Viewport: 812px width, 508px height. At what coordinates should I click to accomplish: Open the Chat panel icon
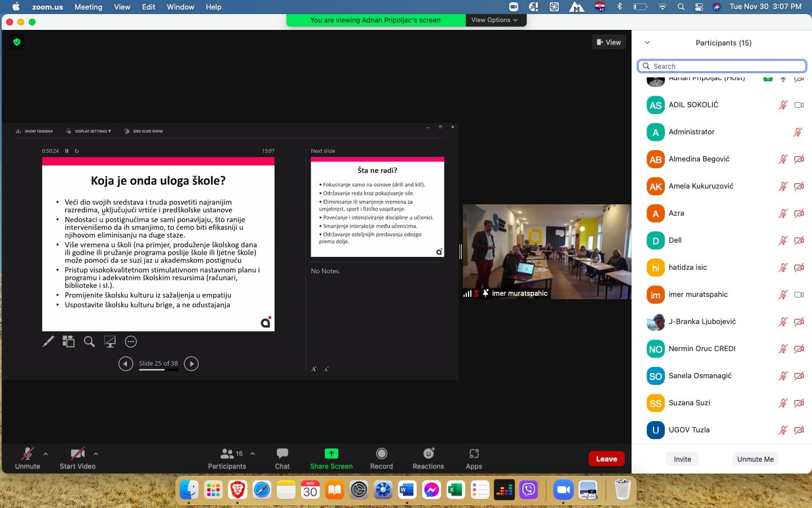[x=282, y=454]
